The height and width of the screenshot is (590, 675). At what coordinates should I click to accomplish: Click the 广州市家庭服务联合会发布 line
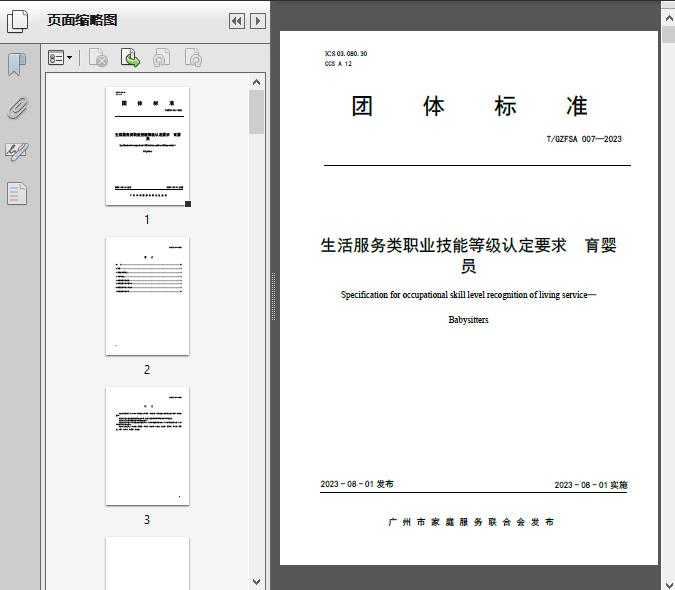[x=471, y=522]
